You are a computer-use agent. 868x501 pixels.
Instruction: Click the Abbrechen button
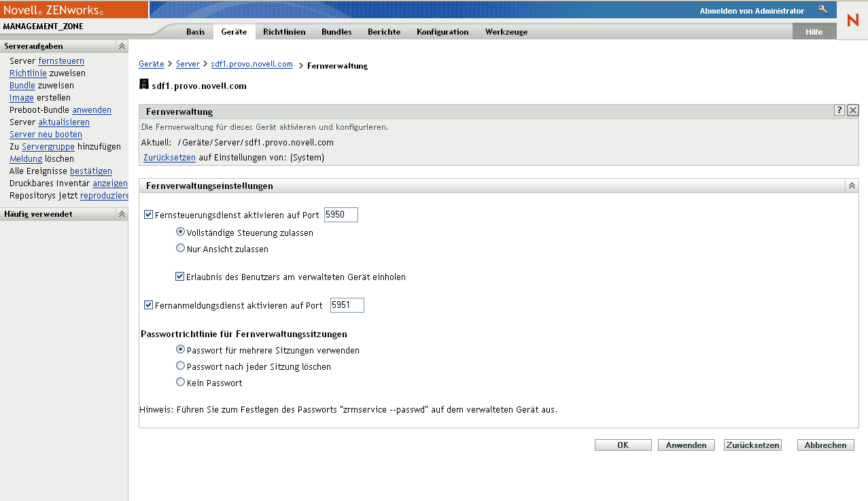[826, 445]
